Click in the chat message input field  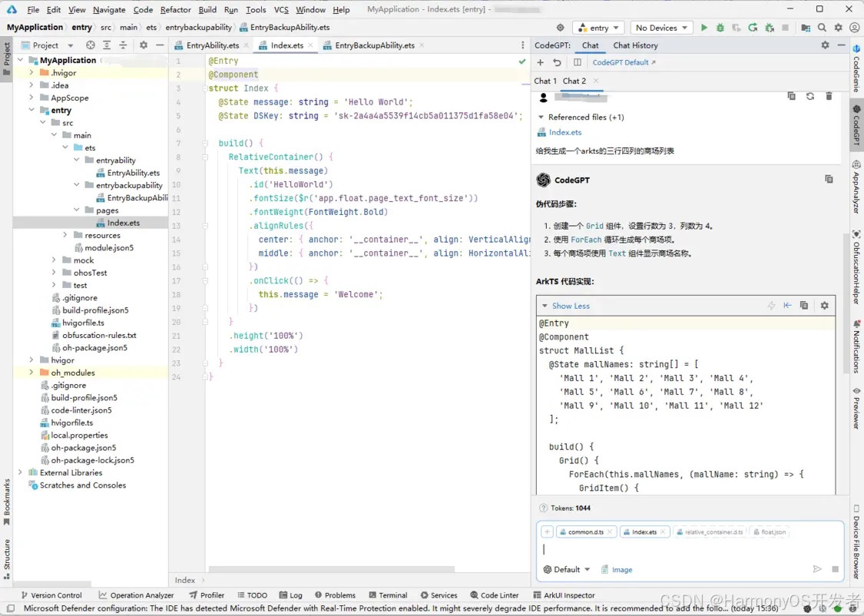[690, 549]
